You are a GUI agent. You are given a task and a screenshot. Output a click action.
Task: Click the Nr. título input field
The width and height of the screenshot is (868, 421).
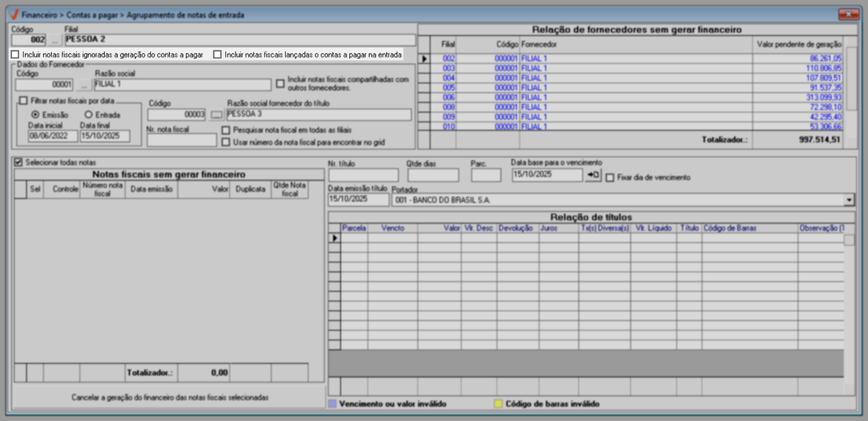coord(363,175)
